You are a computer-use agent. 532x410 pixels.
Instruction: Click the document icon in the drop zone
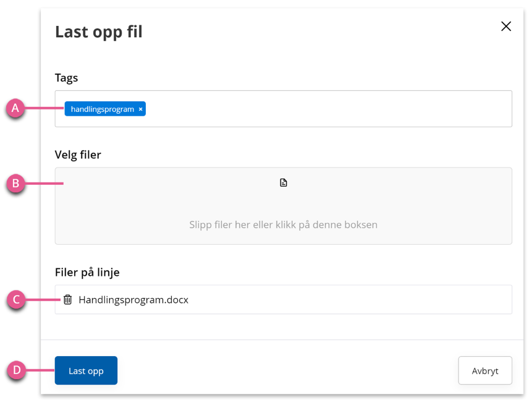click(x=284, y=183)
